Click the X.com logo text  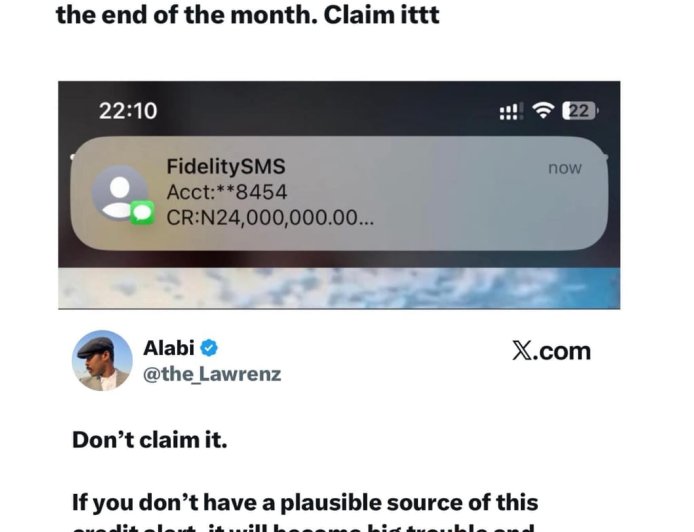tap(551, 351)
